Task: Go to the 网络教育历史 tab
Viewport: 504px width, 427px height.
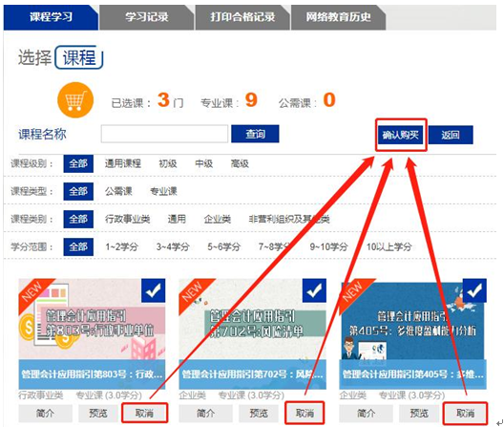Action: (338, 17)
